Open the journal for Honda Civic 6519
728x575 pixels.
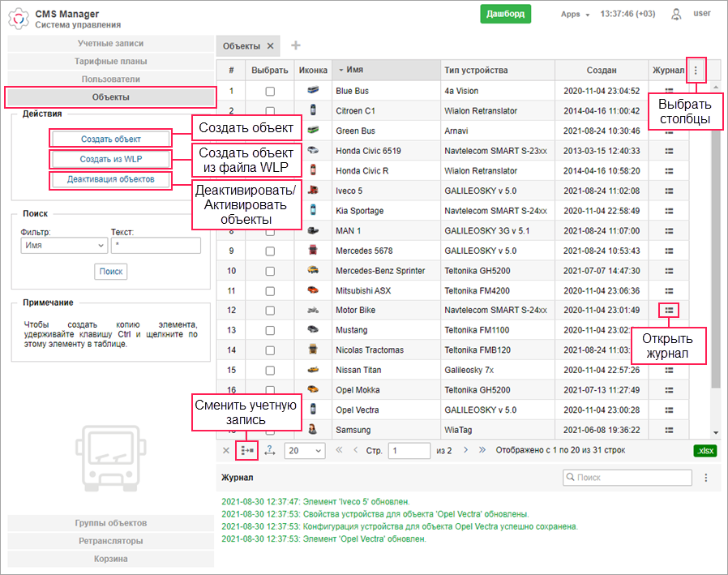click(669, 151)
